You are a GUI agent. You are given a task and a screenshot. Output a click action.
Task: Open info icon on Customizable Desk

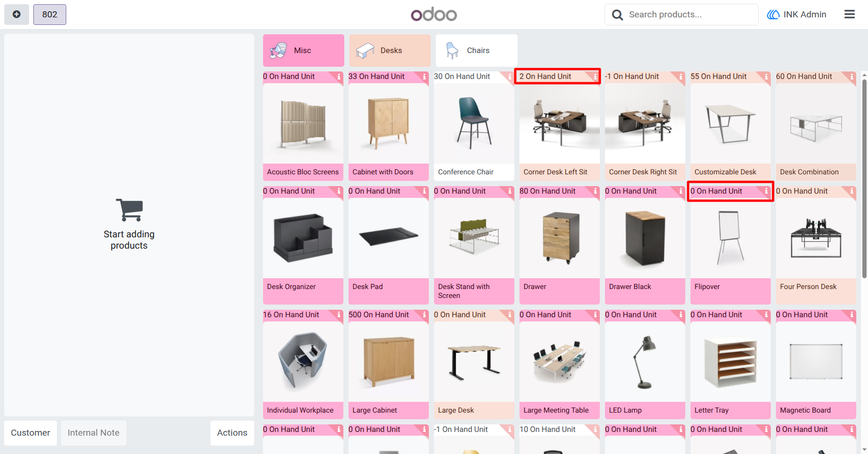(766, 76)
